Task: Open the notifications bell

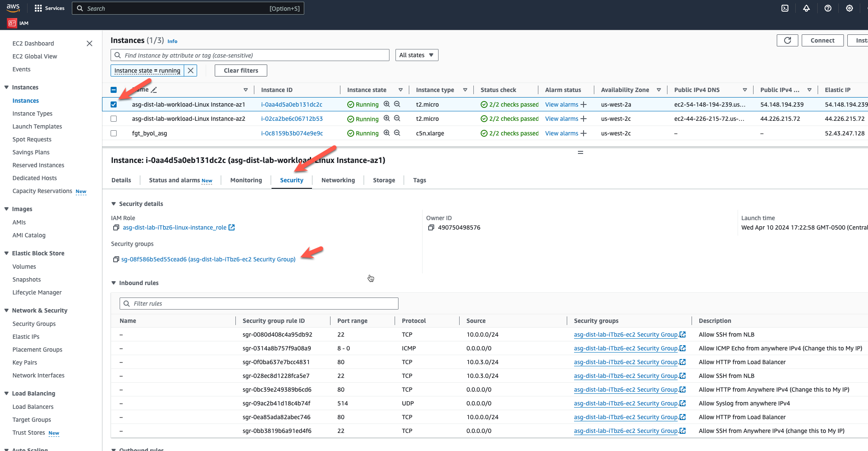Action: click(x=806, y=8)
